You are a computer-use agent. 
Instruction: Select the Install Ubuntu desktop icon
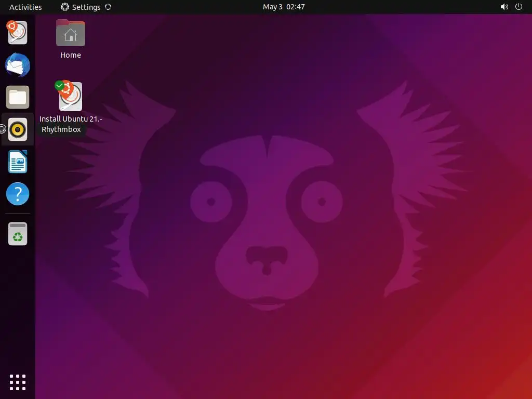point(70,96)
